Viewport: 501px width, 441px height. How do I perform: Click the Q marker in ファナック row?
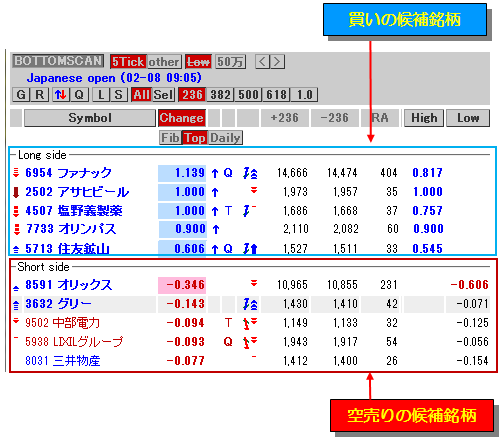228,173
